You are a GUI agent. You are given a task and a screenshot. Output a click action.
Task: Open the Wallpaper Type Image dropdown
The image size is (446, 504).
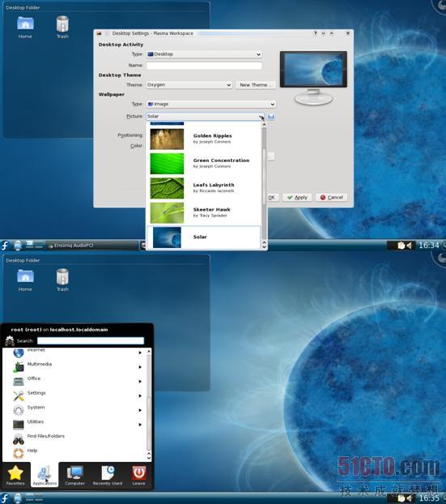211,105
